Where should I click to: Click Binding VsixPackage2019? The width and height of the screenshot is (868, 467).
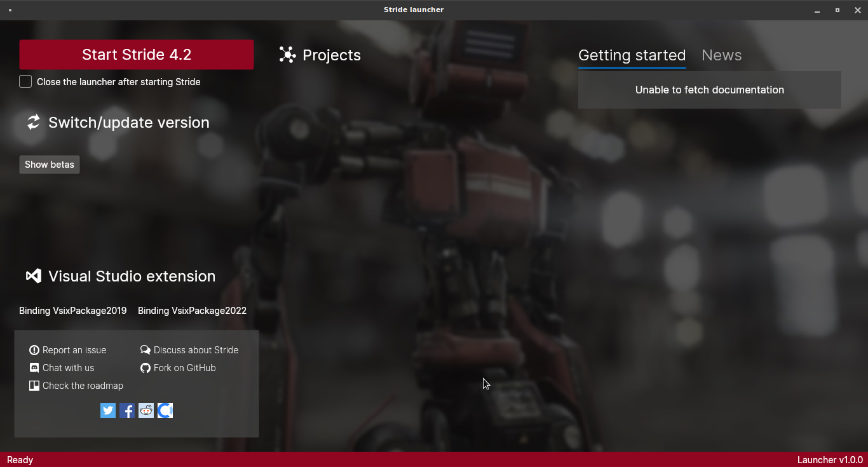73,311
